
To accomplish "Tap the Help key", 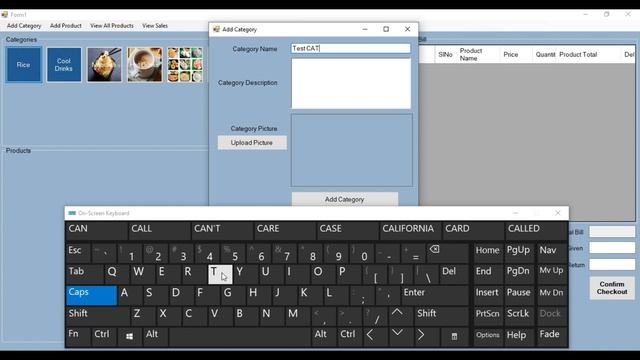I will coord(519,337).
